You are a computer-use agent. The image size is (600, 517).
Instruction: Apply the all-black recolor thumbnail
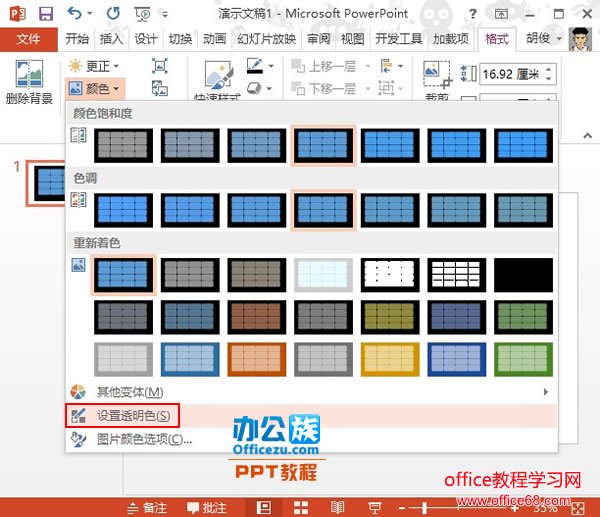(x=523, y=275)
